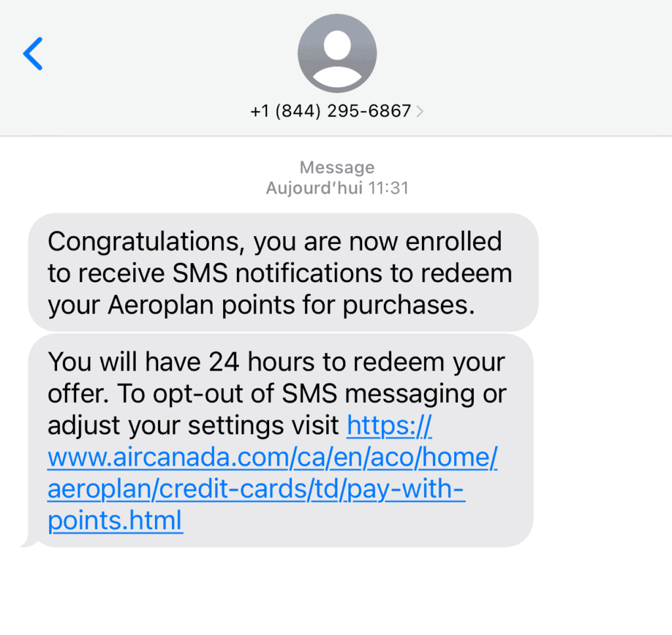The image size is (672, 635).
Task: Tap the https:// portion of the hyperlink
Action: coord(388,426)
